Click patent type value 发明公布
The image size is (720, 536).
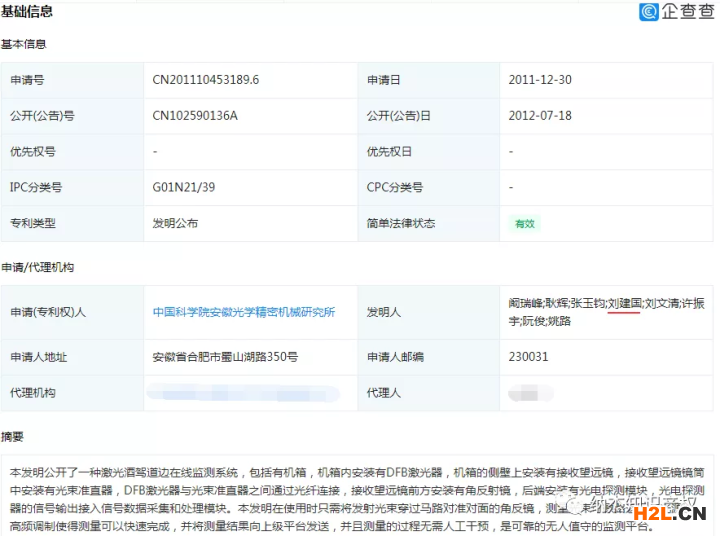coord(175,223)
